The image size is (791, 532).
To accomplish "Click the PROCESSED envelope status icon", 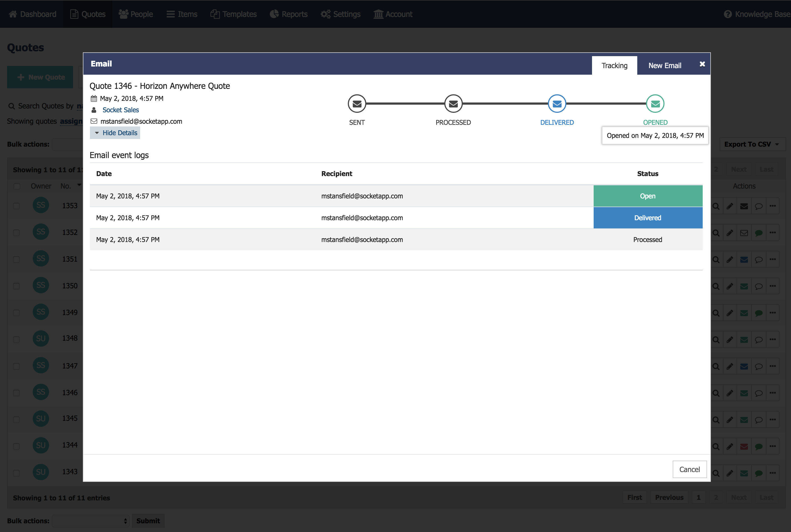I will (x=453, y=104).
